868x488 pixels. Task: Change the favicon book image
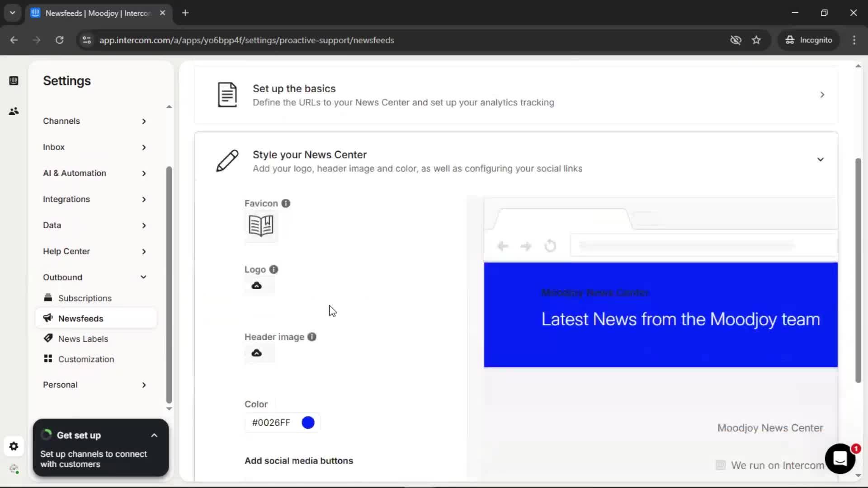261,225
